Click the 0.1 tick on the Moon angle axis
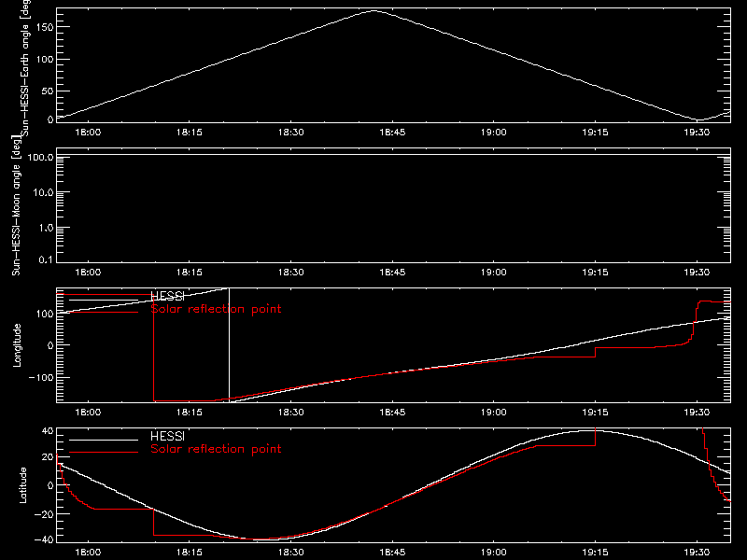Image resolution: width=747 pixels, height=560 pixels. coord(46,259)
